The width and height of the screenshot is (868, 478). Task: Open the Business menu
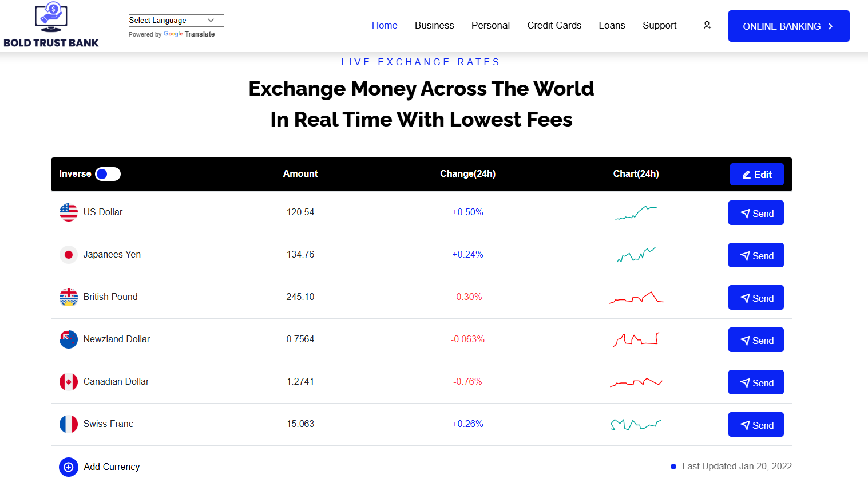(434, 26)
